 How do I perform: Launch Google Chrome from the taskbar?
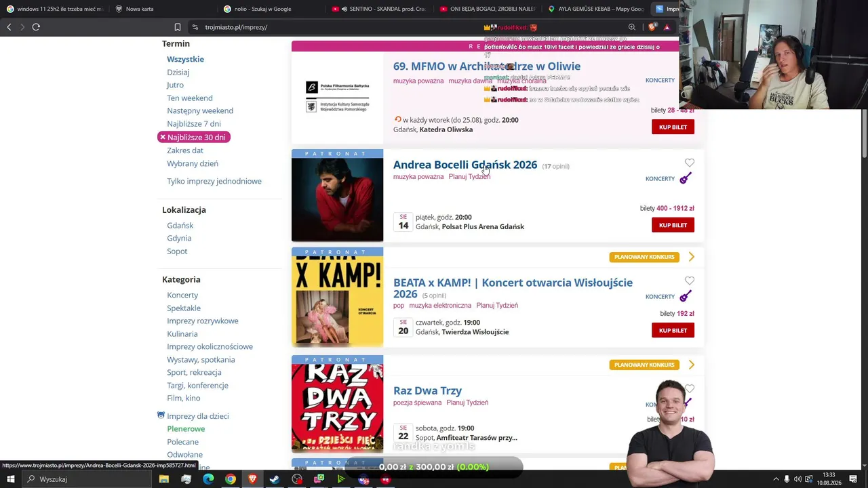click(231, 479)
